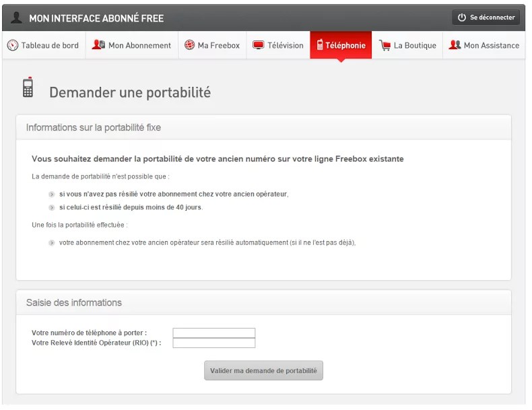The image size is (532, 410).
Task: Click the 'Votre Relevé Identité Opérateur (RIO)' label
Action: click(96, 343)
